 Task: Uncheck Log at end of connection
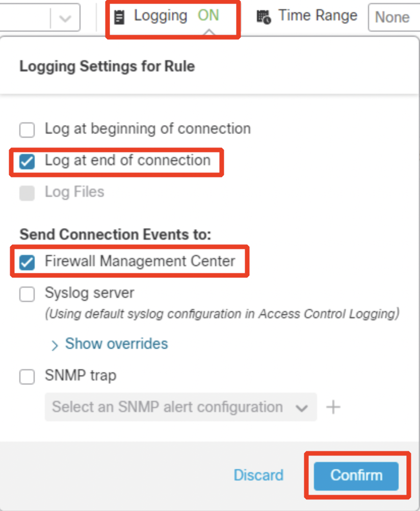coord(27,162)
